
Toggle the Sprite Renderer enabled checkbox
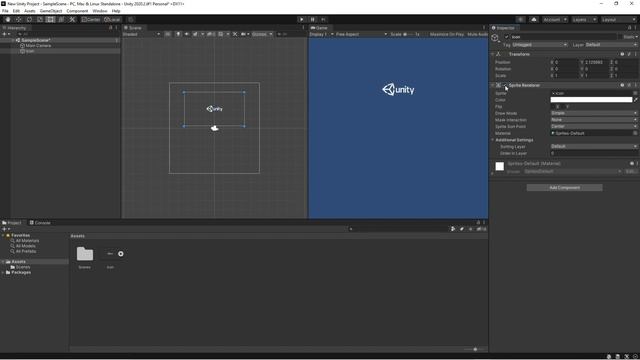(505, 85)
